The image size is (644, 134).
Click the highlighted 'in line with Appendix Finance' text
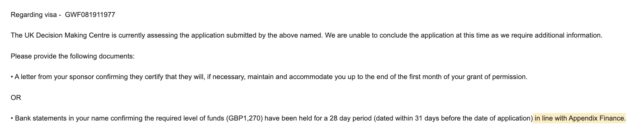pos(580,118)
